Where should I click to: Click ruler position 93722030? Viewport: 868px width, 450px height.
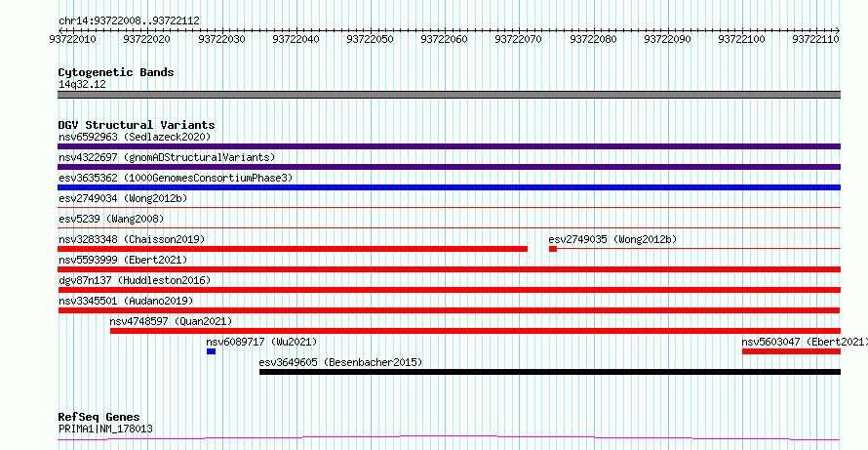(x=221, y=39)
